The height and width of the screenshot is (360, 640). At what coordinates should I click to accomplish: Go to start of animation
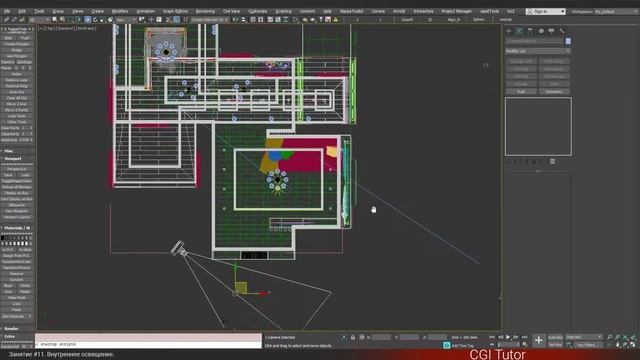point(492,337)
